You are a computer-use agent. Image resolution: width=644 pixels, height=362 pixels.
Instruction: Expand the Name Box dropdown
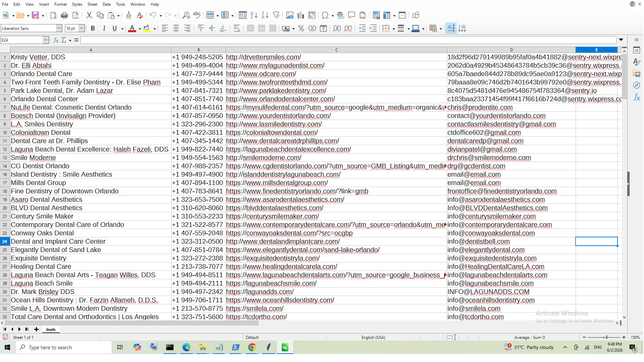point(46,40)
